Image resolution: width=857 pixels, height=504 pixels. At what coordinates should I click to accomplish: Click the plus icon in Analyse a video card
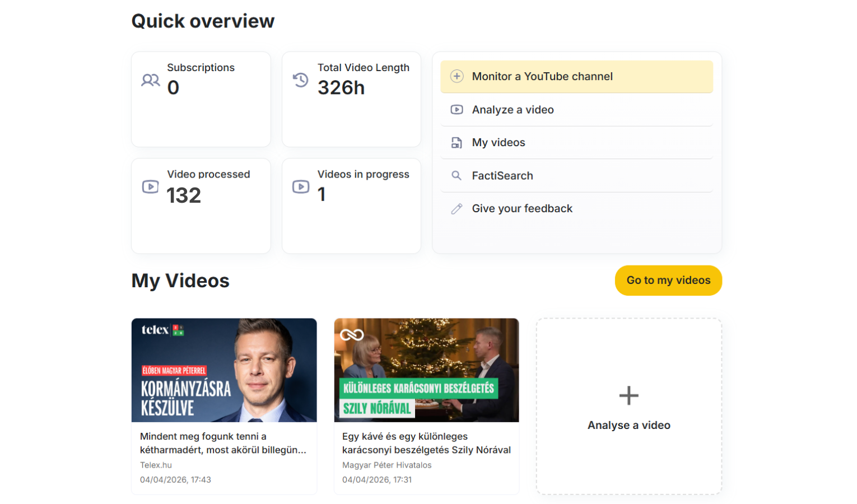629,395
